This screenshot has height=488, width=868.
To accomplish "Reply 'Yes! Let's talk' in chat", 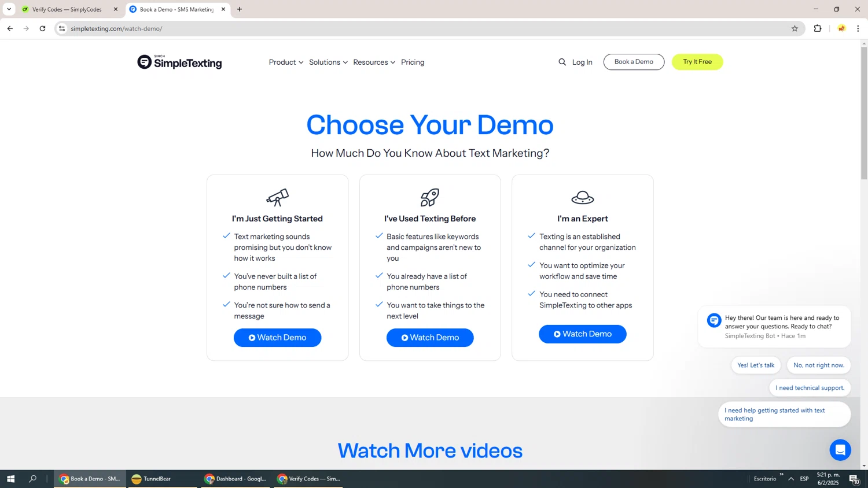I will pyautogui.click(x=756, y=365).
